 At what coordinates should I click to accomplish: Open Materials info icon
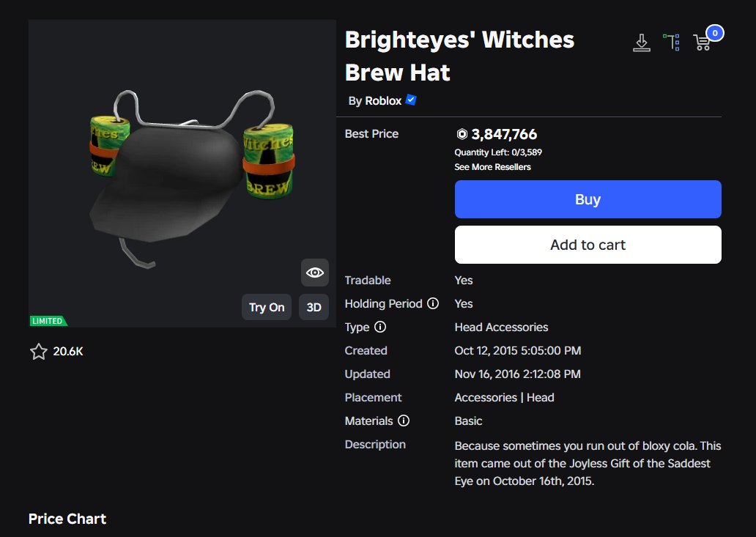click(x=404, y=421)
